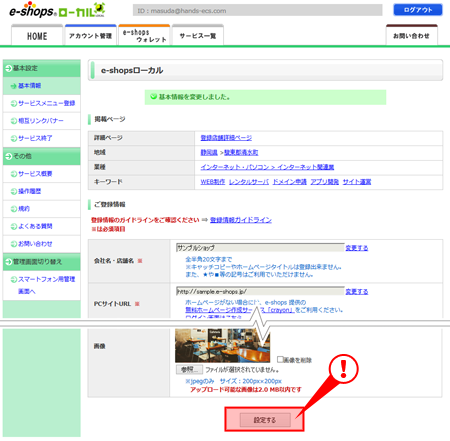Open the 登録情報ガイドライン link
This screenshot has height=441, width=450.
(x=241, y=220)
